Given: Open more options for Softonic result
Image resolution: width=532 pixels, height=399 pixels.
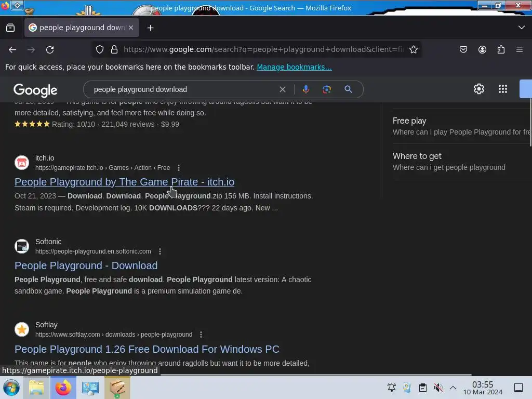Looking at the screenshot, I should (x=160, y=251).
